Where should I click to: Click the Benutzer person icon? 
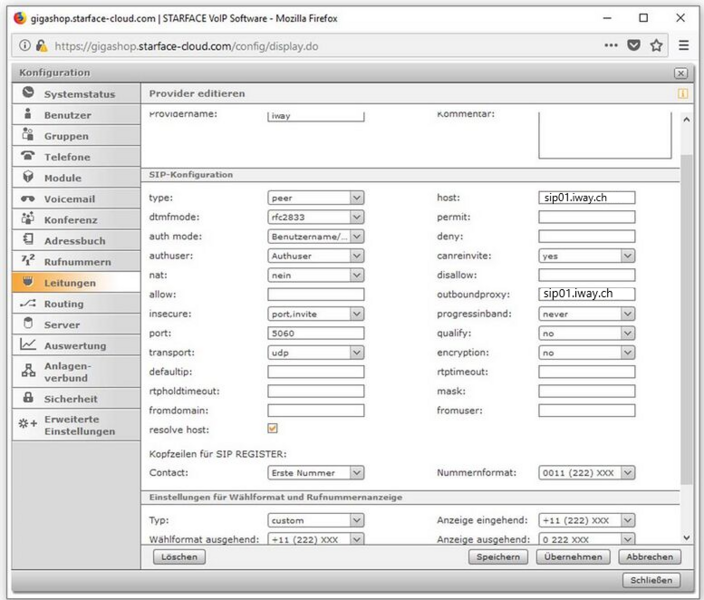pyautogui.click(x=28, y=114)
